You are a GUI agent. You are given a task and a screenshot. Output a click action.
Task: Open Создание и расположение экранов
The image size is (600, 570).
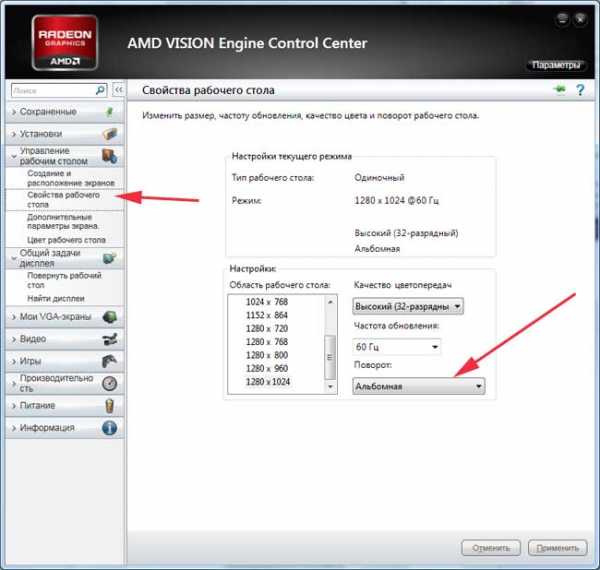[70, 178]
